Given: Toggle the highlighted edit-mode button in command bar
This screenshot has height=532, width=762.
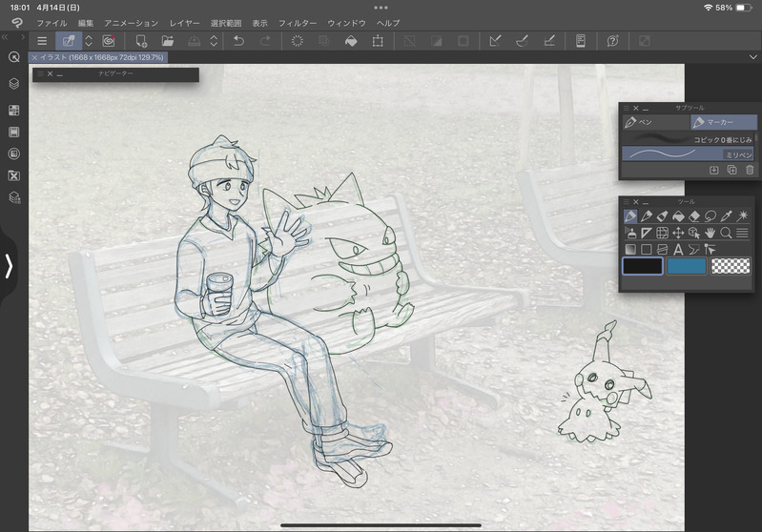Looking at the screenshot, I should (x=69, y=41).
